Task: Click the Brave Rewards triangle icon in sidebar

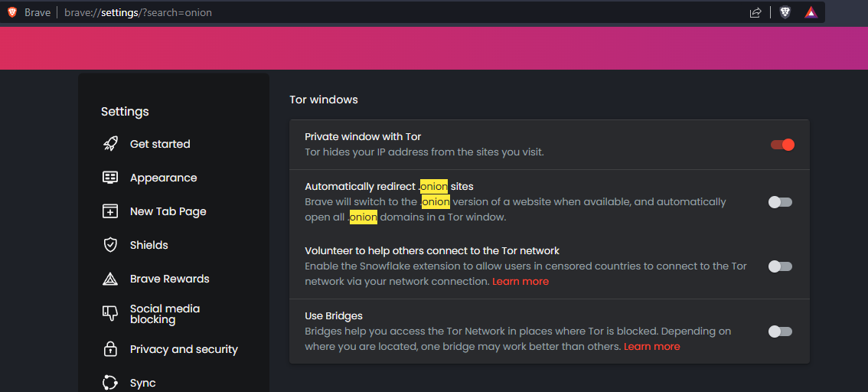Action: pos(110,279)
